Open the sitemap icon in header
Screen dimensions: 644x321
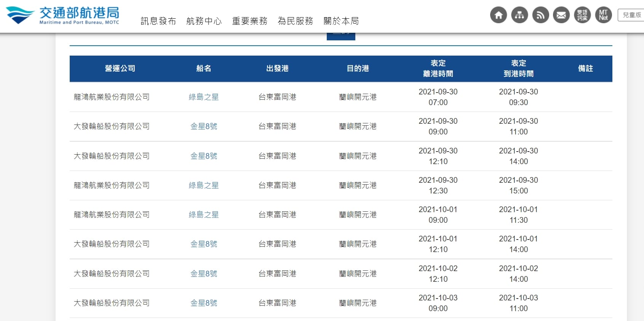click(519, 15)
